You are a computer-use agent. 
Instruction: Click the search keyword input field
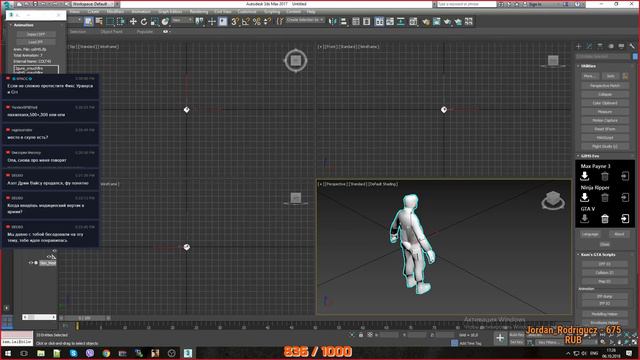pyautogui.click(x=467, y=4)
